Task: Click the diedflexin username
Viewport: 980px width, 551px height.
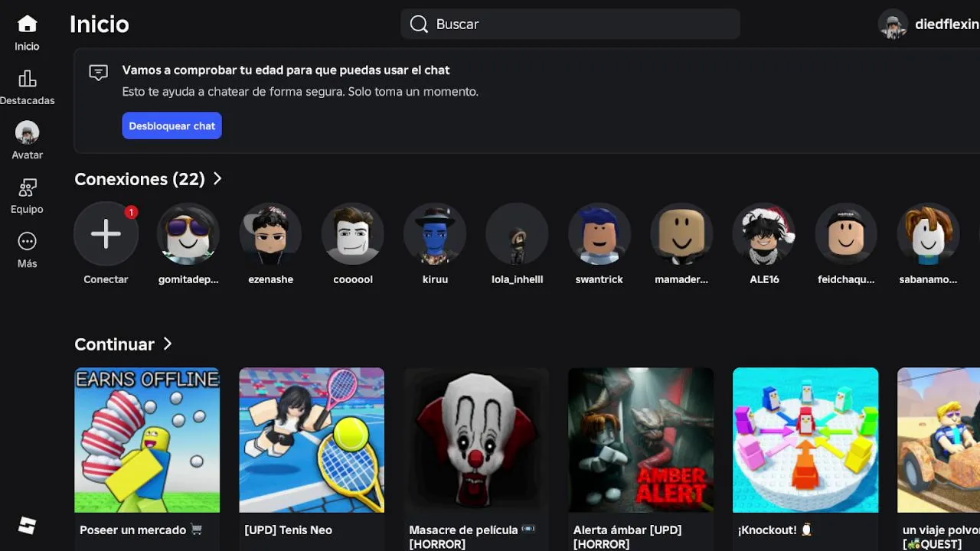Action: [947, 24]
